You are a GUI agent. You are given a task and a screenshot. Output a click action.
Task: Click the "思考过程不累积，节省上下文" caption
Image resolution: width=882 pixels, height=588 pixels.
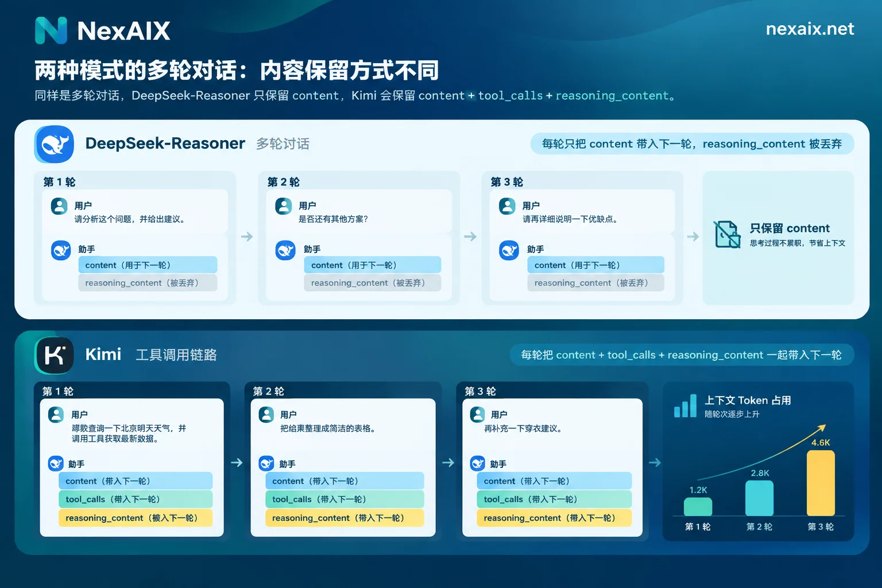(798, 243)
